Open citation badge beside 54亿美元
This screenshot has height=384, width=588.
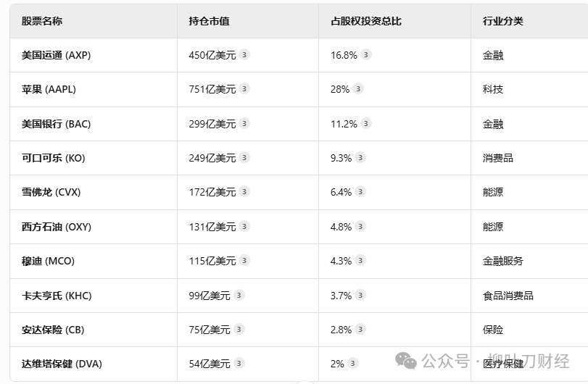(x=239, y=364)
